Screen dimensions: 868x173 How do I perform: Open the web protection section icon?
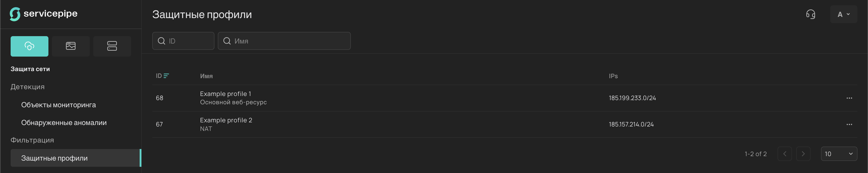71,46
